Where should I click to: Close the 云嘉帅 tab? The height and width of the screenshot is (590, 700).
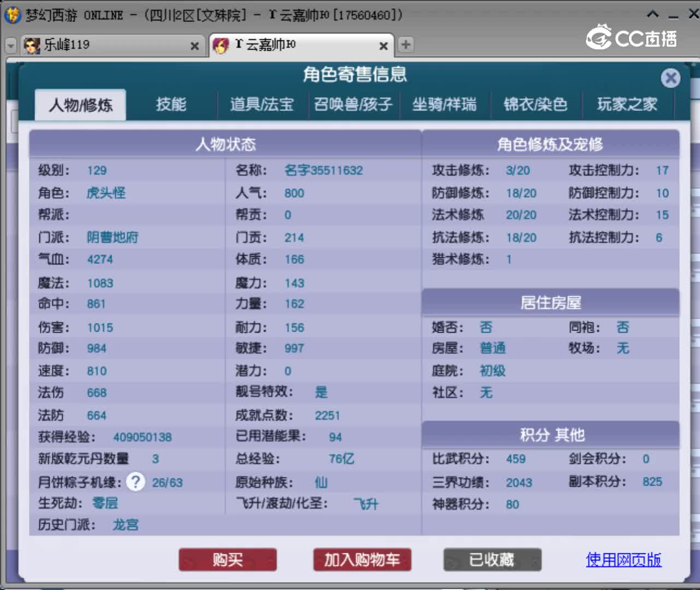click(x=383, y=46)
